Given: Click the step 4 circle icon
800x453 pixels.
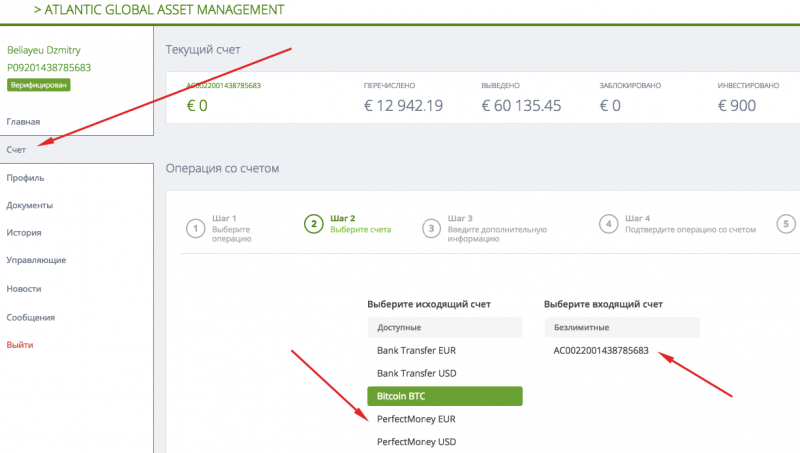Looking at the screenshot, I should coord(608,224).
